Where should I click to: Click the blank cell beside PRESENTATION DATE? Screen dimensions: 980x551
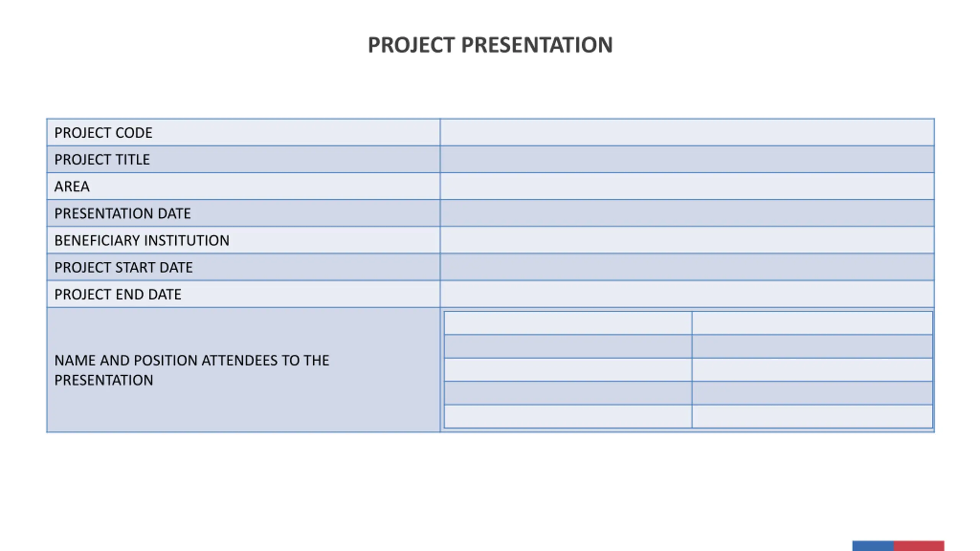[687, 213]
